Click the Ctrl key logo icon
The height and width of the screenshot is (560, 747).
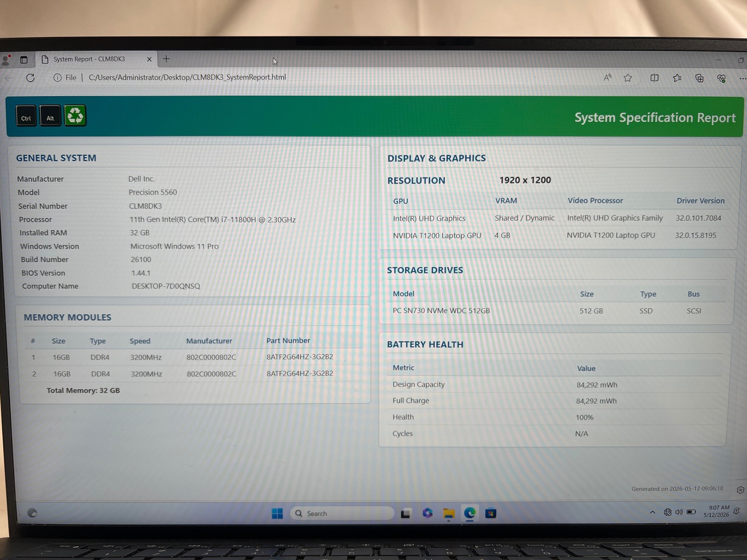click(26, 116)
